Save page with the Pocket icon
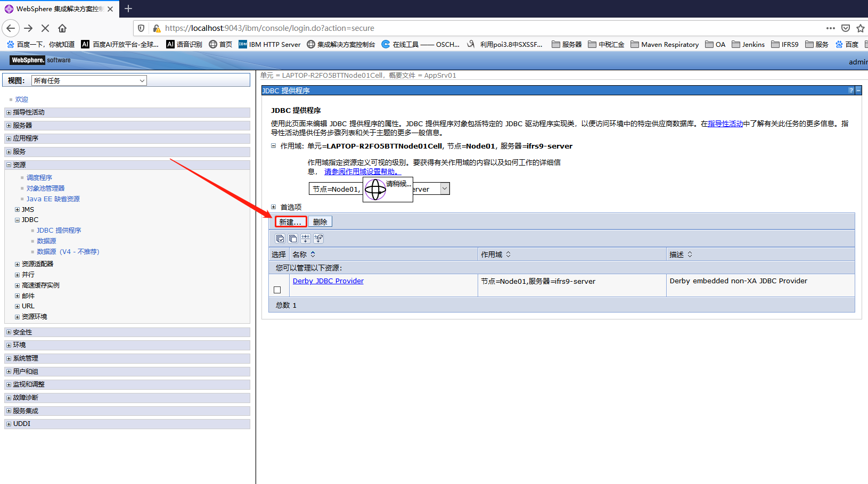 846,28
